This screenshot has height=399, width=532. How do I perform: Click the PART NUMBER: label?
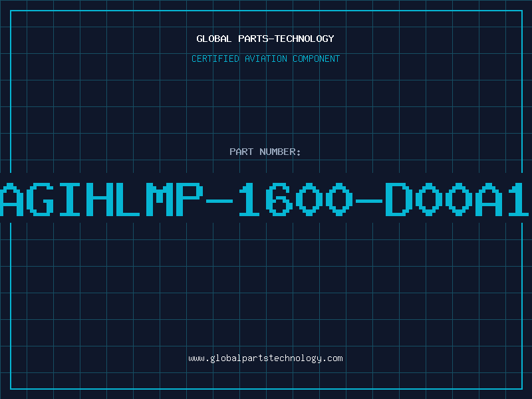[x=265, y=152]
